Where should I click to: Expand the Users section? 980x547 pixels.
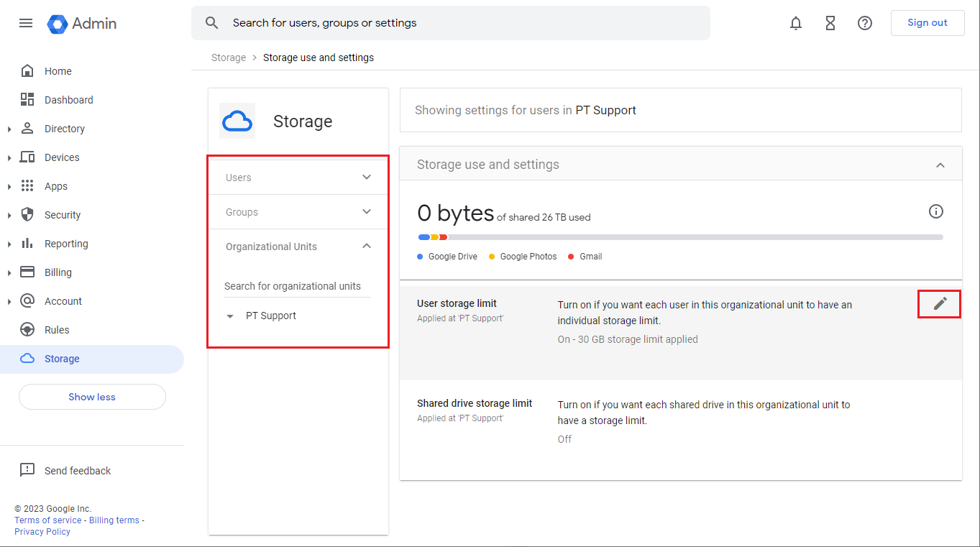click(367, 176)
